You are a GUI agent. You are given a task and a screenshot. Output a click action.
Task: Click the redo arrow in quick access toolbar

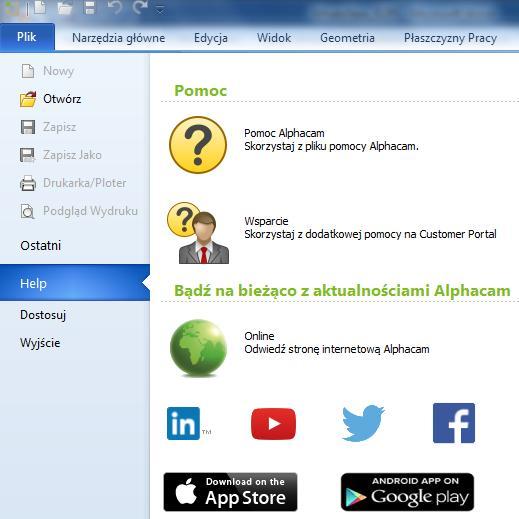point(140,7)
